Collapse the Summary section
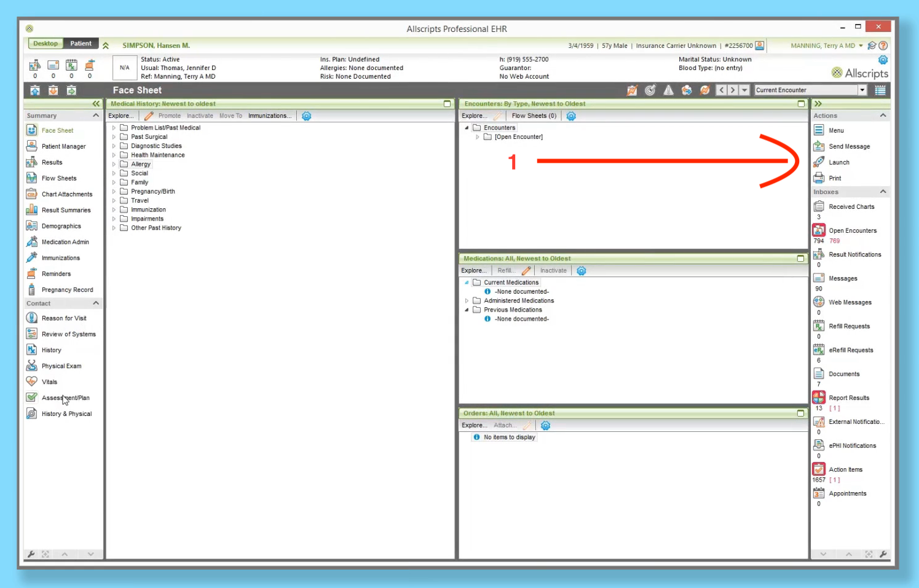 96,116
